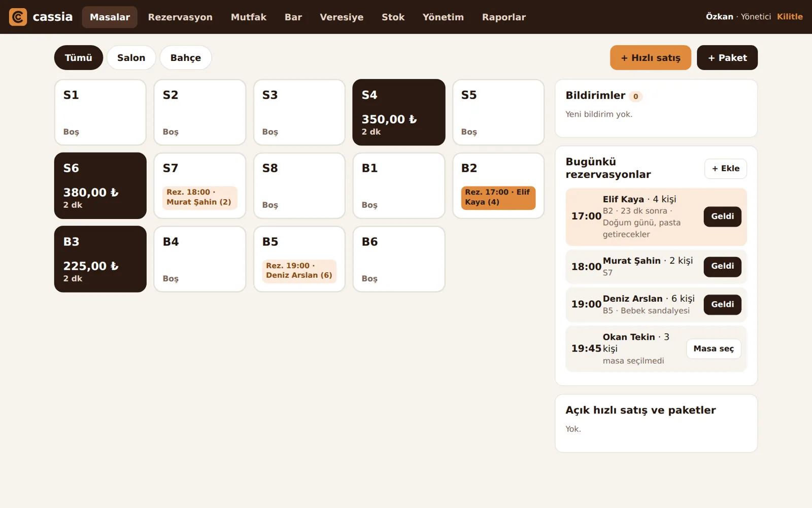Open garden table B1

(399, 186)
